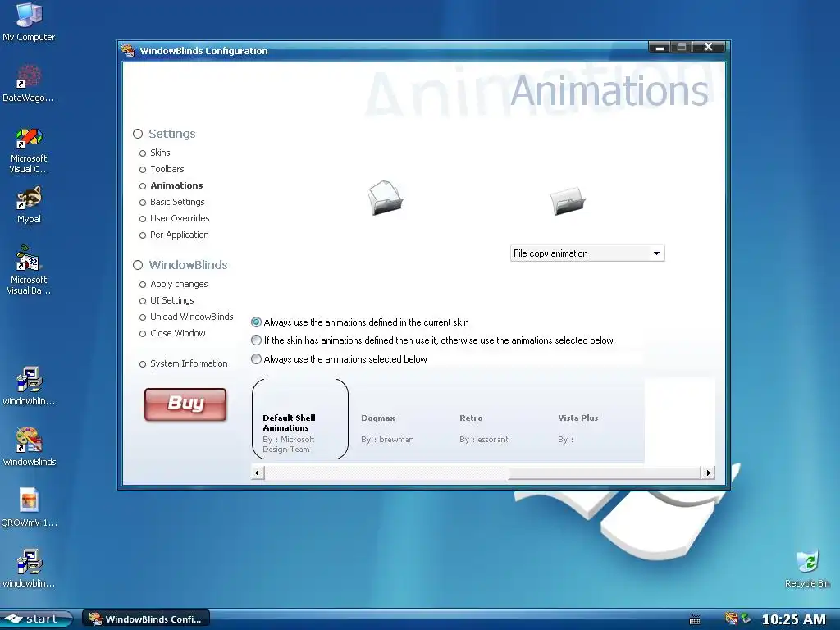Select use skin animations otherwise below option
This screenshot has width=840, height=630.
(432, 340)
